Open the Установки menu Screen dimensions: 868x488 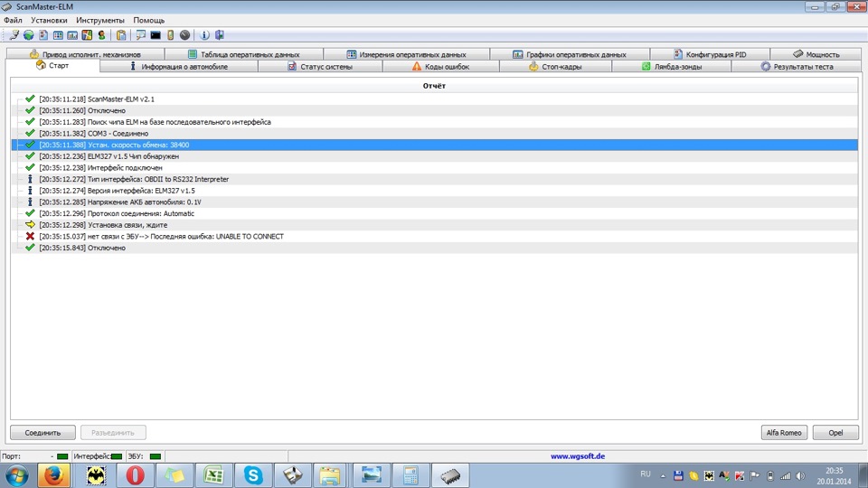coord(49,20)
